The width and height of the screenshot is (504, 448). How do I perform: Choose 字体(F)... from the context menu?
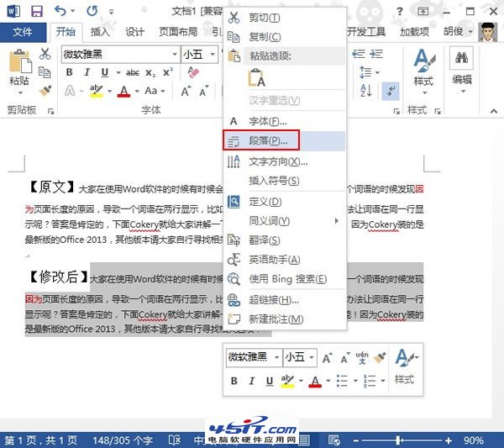pyautogui.click(x=284, y=121)
